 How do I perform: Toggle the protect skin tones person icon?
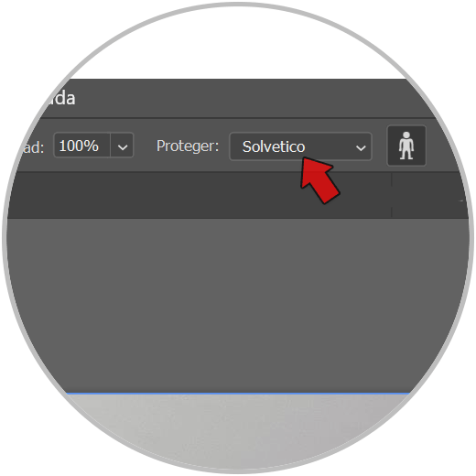click(406, 146)
